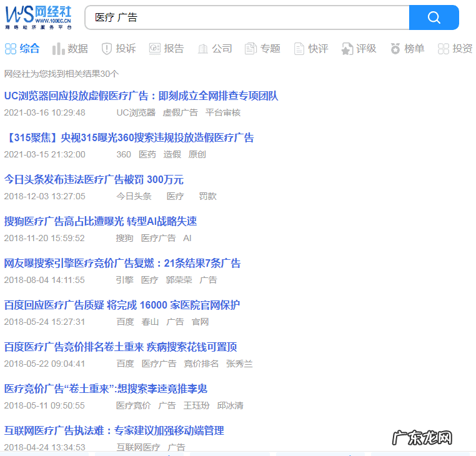Click the 春山 tag
476x456 pixels.
150,322
